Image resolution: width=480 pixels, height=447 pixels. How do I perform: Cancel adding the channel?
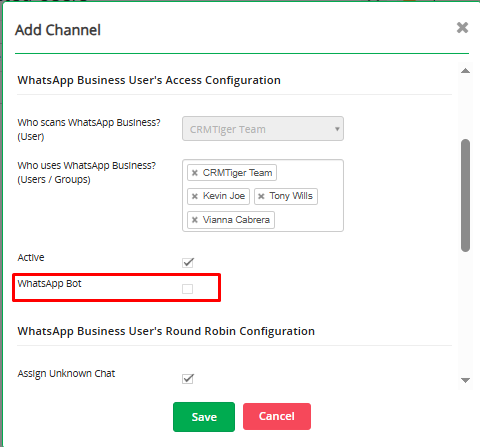(277, 416)
